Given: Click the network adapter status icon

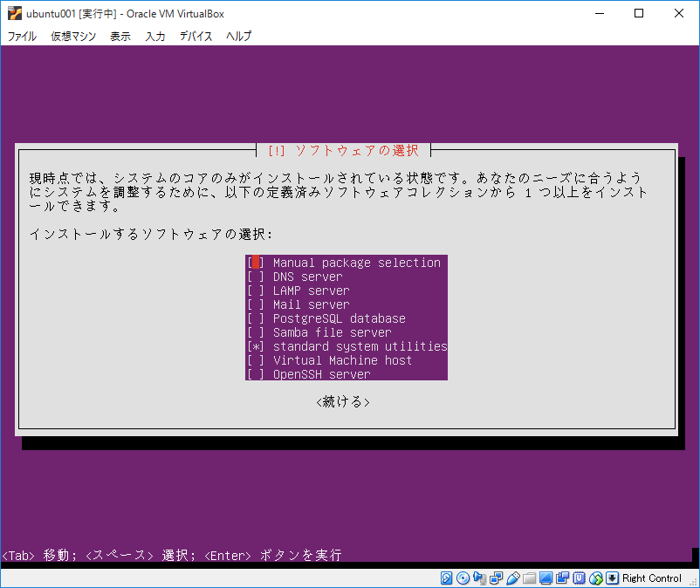Looking at the screenshot, I should point(496,578).
